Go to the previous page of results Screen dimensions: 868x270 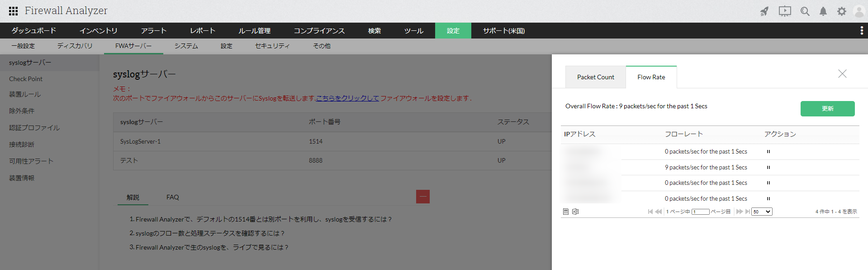pyautogui.click(x=659, y=212)
